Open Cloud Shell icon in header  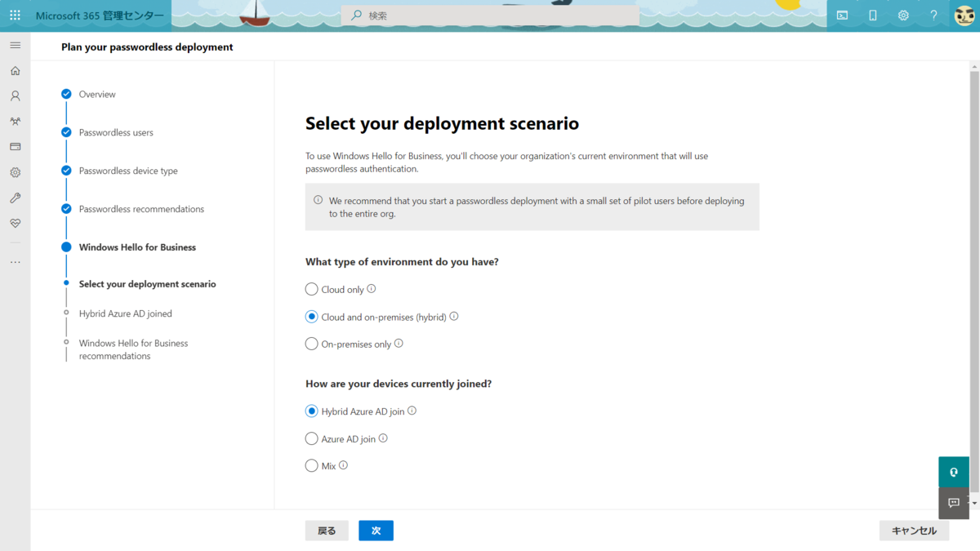[x=842, y=16]
